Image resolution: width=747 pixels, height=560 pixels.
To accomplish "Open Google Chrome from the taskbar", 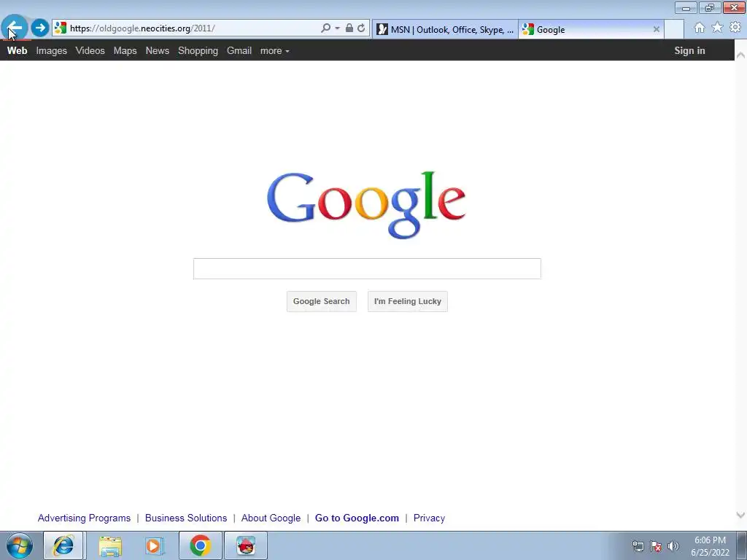I will [201, 545].
